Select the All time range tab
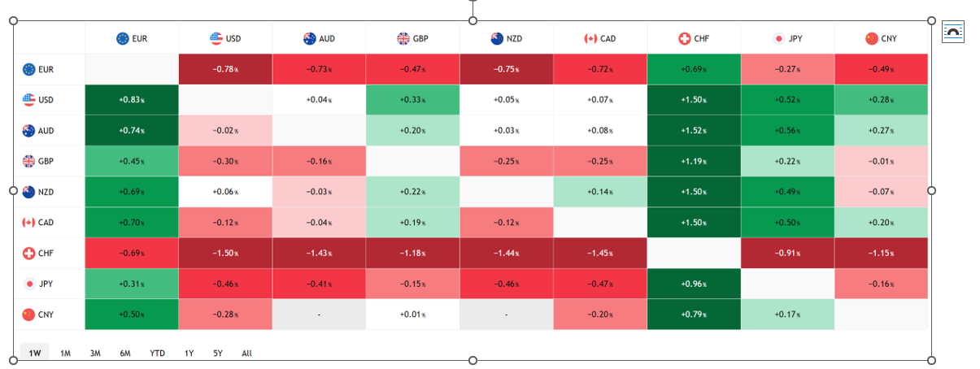Screen dimensions: 980x369 247,353
